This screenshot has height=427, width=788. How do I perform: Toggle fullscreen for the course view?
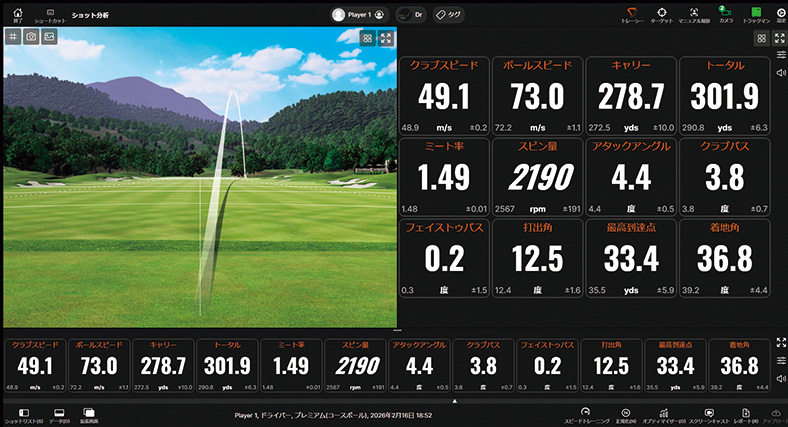(385, 38)
